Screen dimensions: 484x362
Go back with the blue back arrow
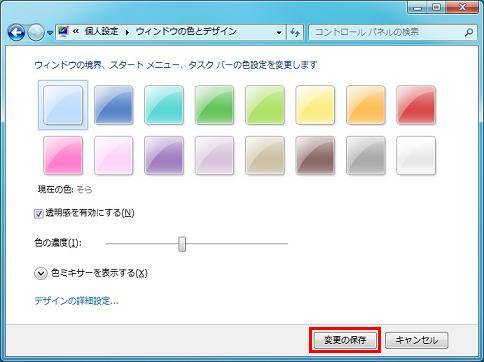[16, 32]
